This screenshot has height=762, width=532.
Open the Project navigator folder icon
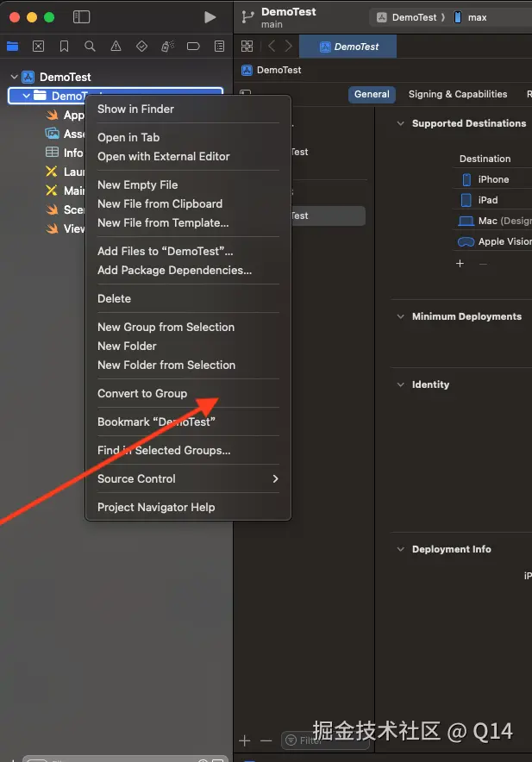(x=13, y=47)
